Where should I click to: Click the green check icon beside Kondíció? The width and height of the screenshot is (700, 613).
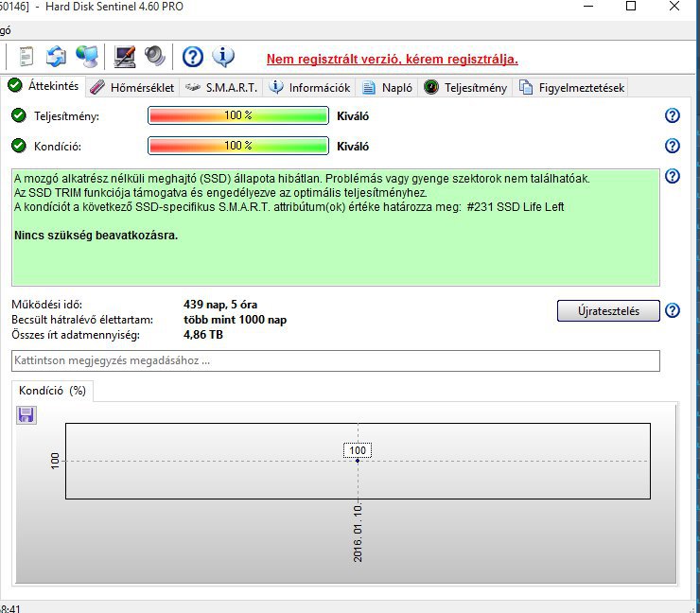pyautogui.click(x=19, y=146)
